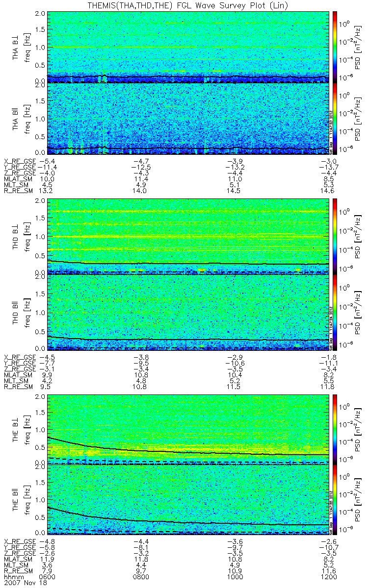The image size is (368, 588).
Task: Click the MLAT_SM value '11.9'
Action: point(46,560)
